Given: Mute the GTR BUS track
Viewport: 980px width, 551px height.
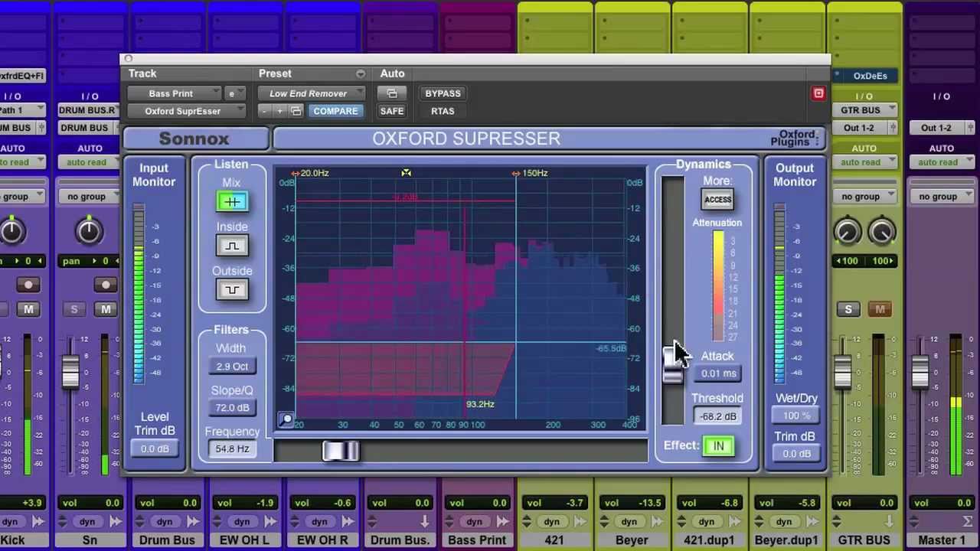Looking at the screenshot, I should pos(880,309).
